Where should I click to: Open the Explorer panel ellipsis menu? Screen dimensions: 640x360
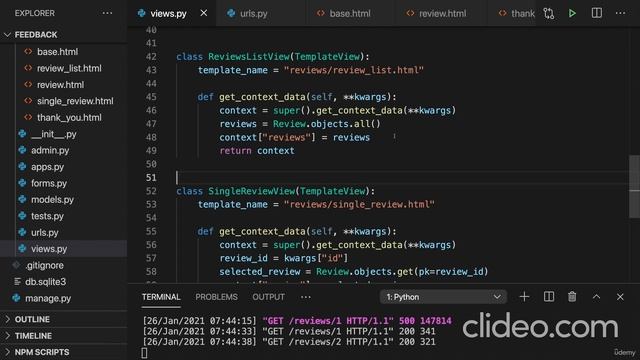click(x=107, y=13)
